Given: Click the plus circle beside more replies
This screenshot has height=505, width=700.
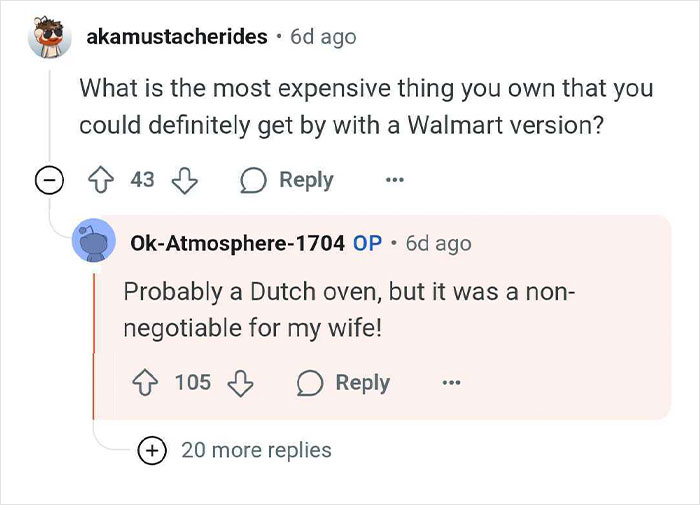Looking at the screenshot, I should tap(152, 451).
